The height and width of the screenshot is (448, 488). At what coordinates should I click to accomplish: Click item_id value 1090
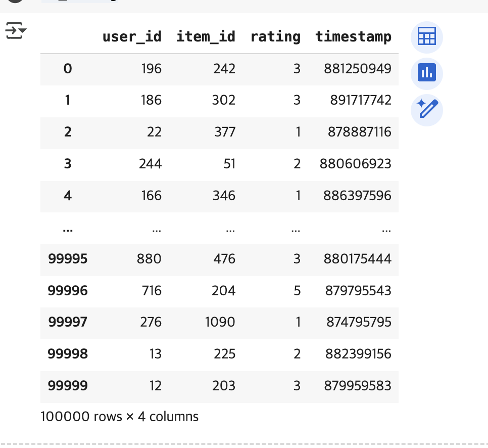220,322
